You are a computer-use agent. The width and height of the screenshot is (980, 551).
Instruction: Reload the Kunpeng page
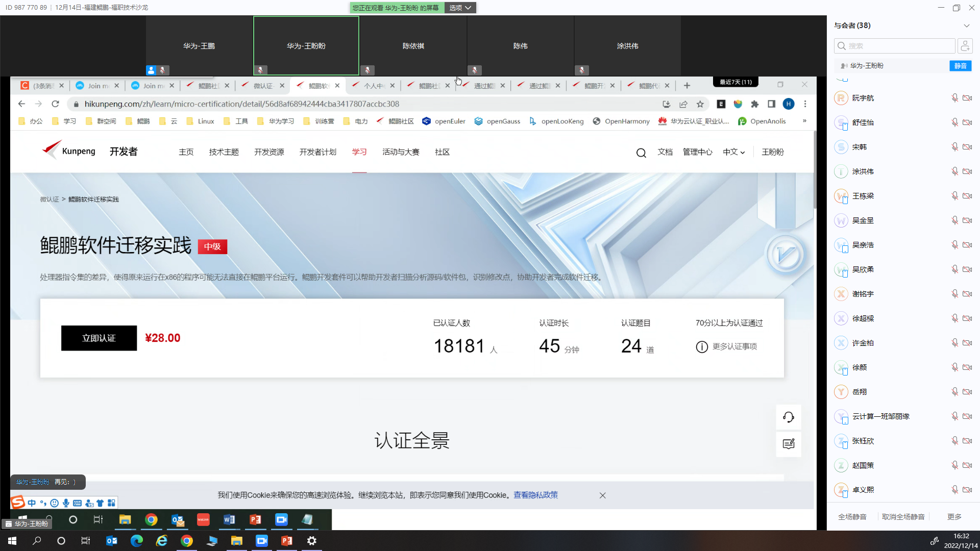55,104
